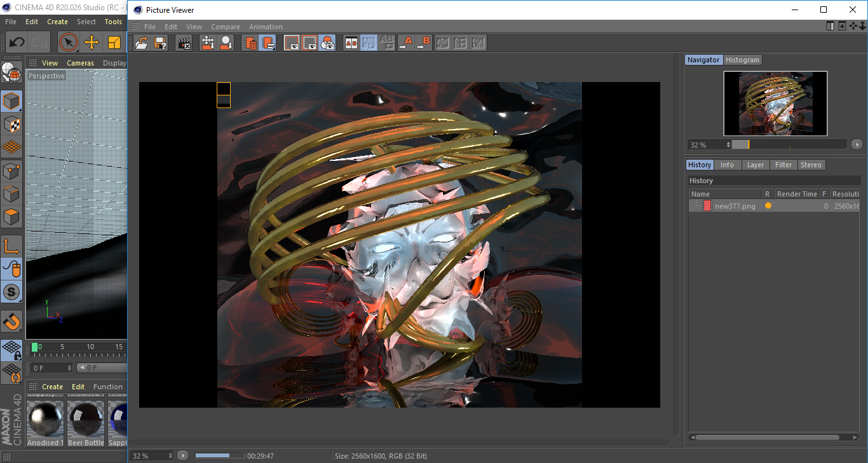Click the orange render status dot

tap(768, 206)
